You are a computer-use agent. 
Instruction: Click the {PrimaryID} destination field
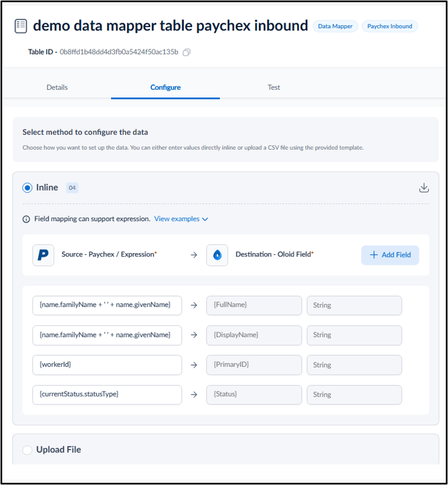[254, 365]
